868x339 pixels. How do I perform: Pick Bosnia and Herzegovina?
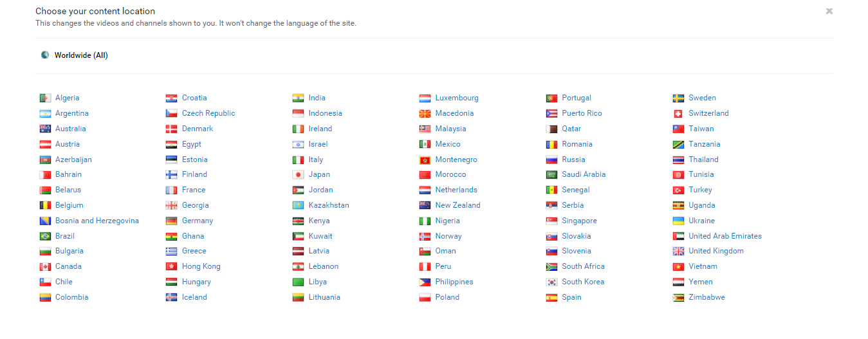point(97,221)
